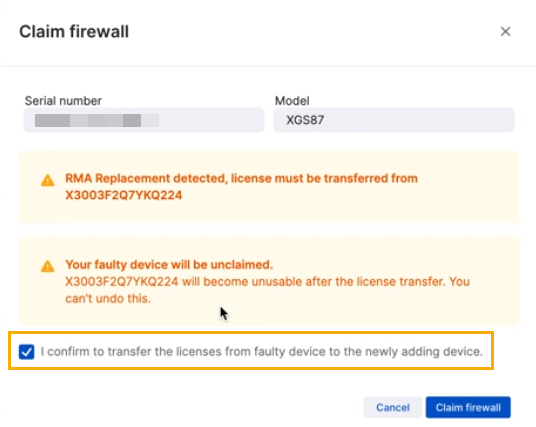This screenshot has height=427, width=536.
Task: Select the Model field showing XGS87
Action: [x=394, y=120]
